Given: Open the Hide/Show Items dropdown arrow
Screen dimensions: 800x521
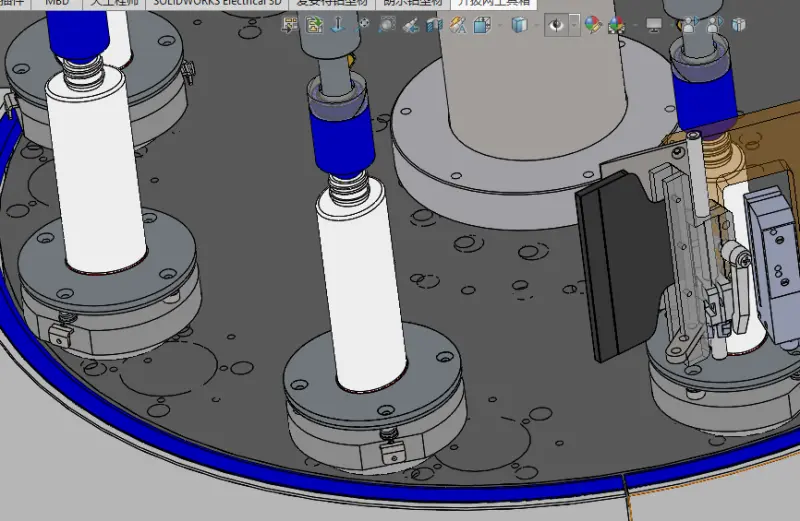Looking at the screenshot, I should [574, 25].
